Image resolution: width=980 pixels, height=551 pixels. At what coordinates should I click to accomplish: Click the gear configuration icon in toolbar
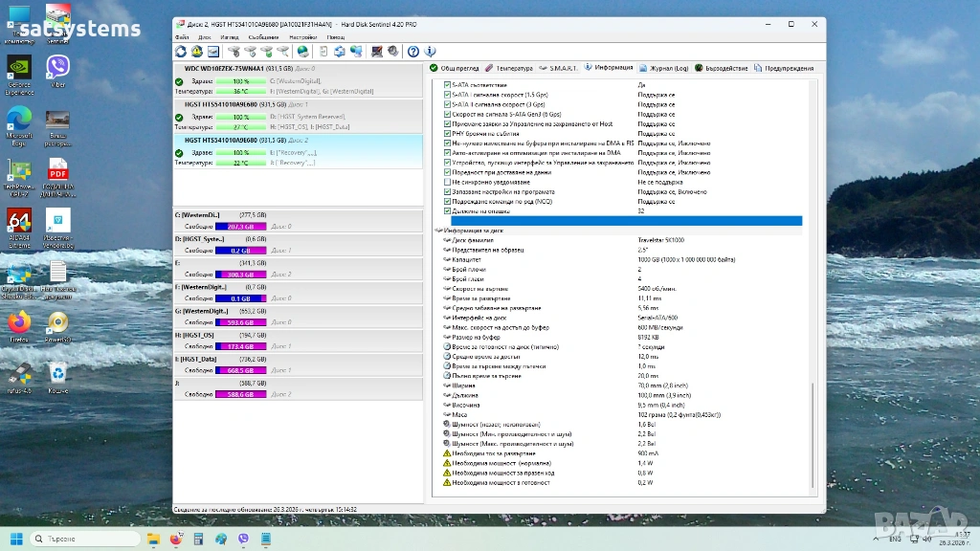(x=392, y=52)
